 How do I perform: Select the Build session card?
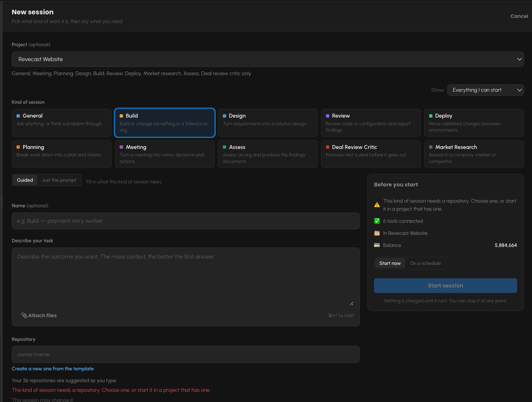164,123
